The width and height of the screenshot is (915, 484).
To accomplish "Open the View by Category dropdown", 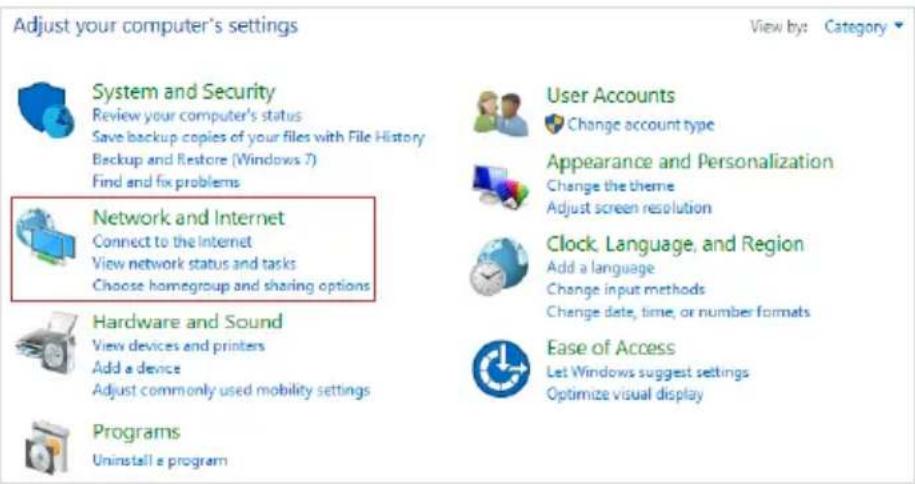I will tap(864, 26).
